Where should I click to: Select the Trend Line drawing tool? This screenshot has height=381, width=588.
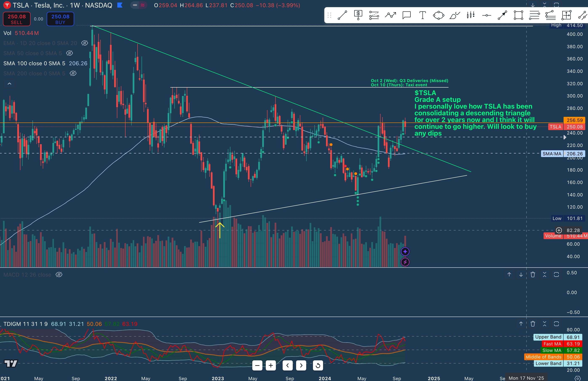(342, 15)
